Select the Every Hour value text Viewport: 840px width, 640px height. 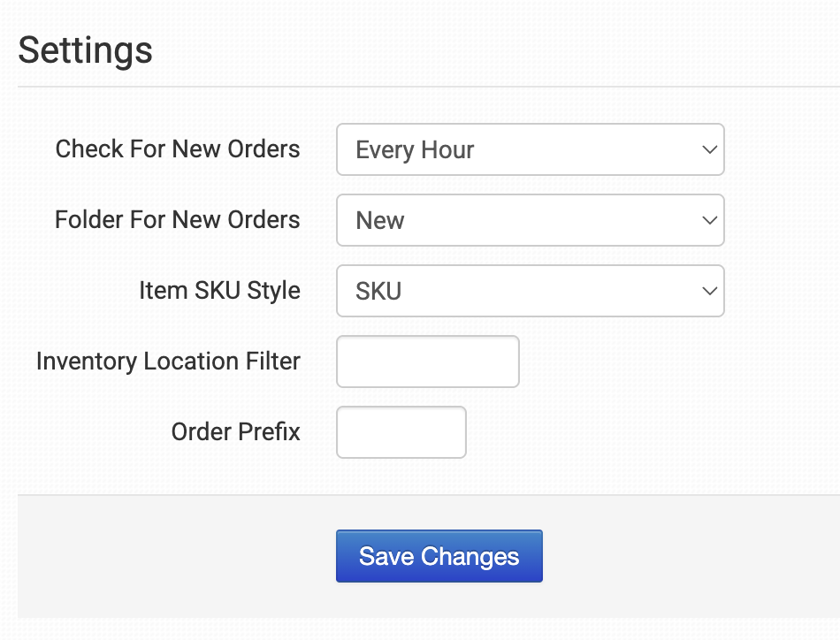coord(415,150)
